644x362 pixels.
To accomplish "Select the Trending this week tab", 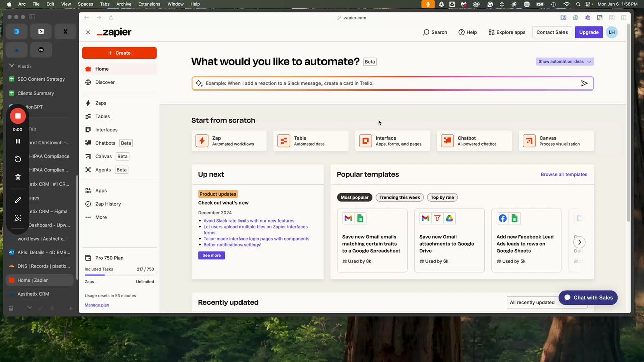I will pyautogui.click(x=399, y=197).
